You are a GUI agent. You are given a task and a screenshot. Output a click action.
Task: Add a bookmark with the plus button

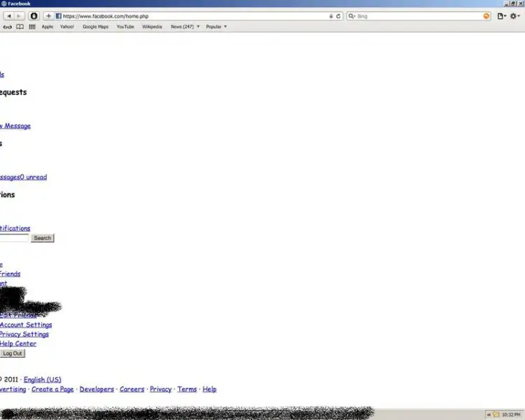tap(48, 16)
